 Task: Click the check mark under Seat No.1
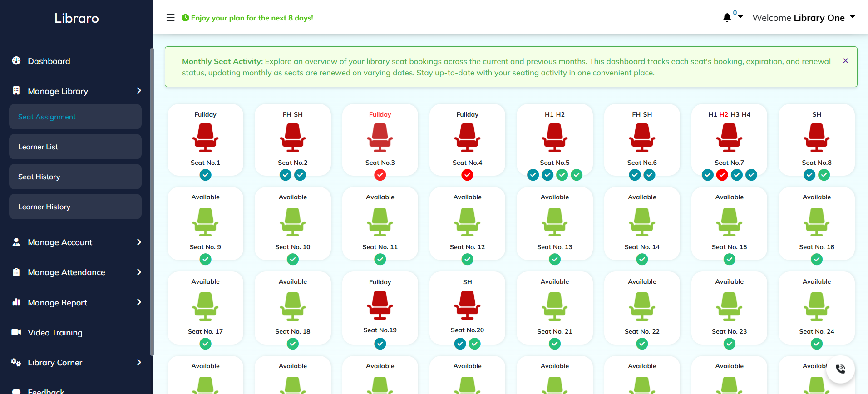pos(205,175)
